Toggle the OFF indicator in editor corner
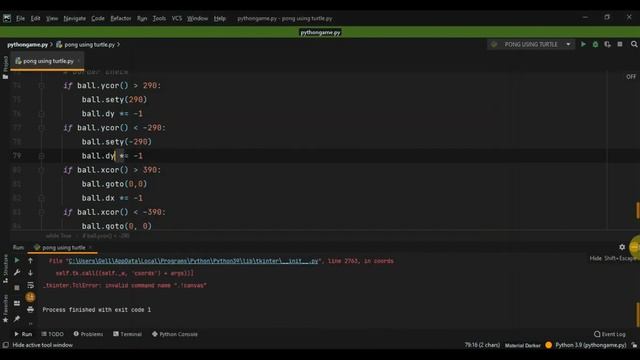 pyautogui.click(x=631, y=77)
